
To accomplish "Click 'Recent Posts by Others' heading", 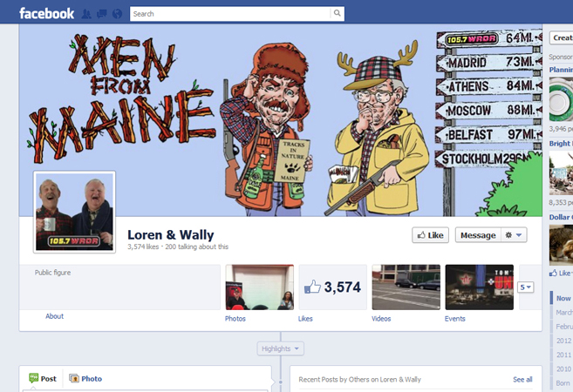I will click(x=359, y=380).
